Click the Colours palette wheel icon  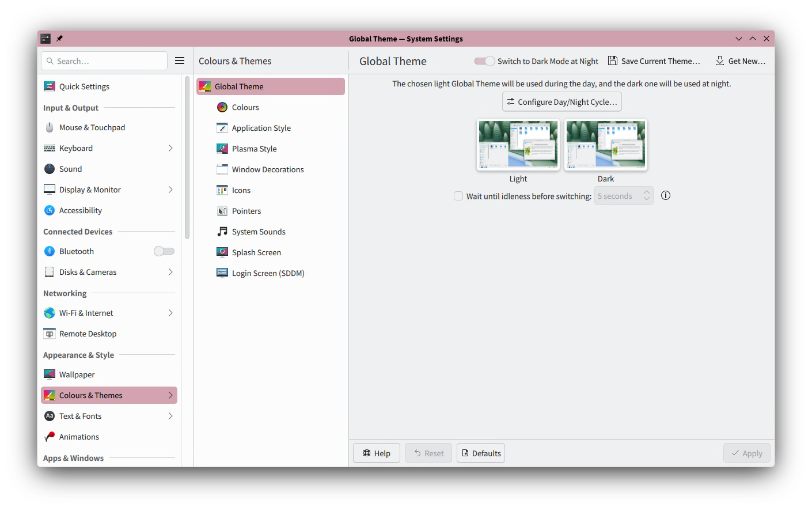(x=222, y=107)
